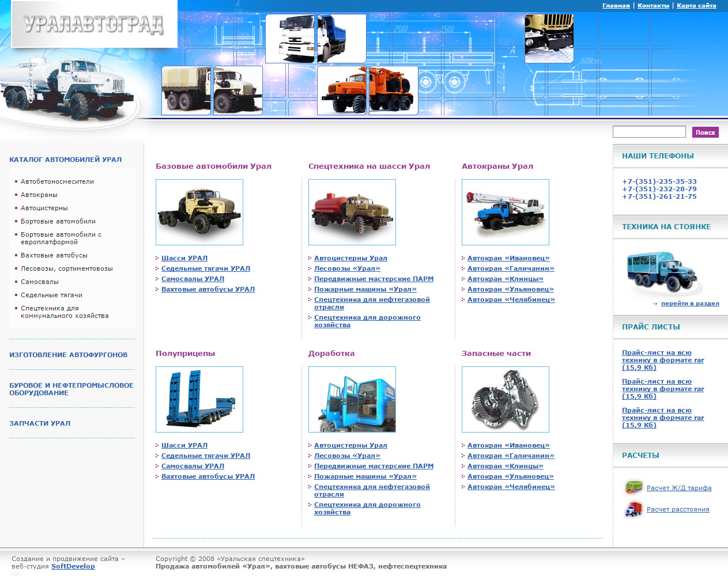Open Автокран «Ивановец» under Автокраны Урал
The image size is (728, 576).
point(508,258)
